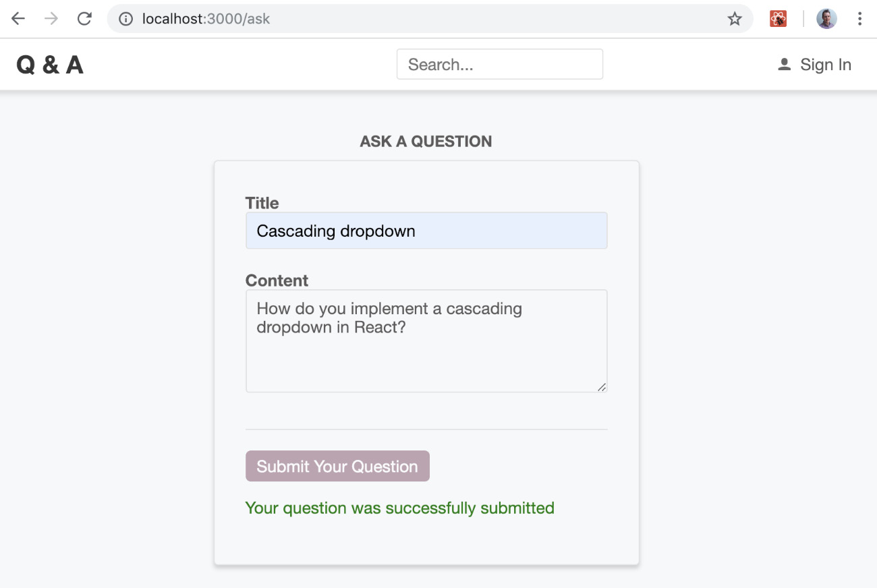
Task: Click the ASK A QUESTION heading
Action: (x=426, y=141)
